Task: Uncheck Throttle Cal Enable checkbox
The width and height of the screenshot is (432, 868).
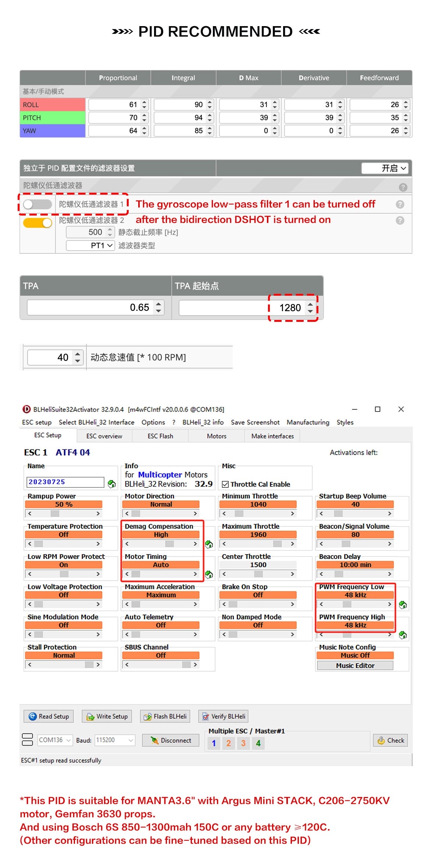Action: (225, 484)
